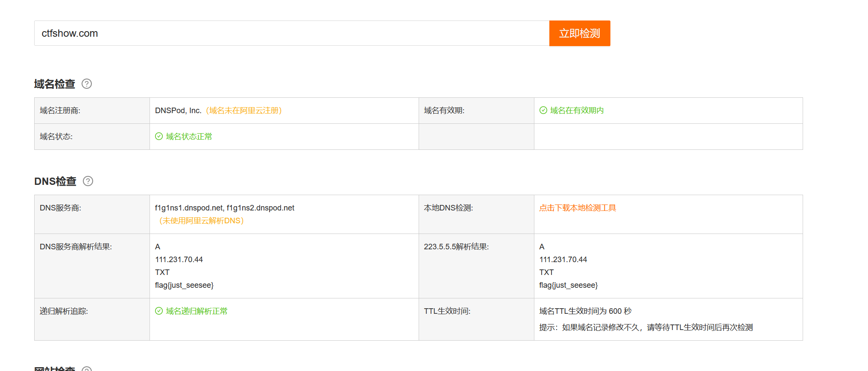Screen dimensions: 868x371
Task: Click the DNSPod, Inc. registrar text
Action: 178,111
